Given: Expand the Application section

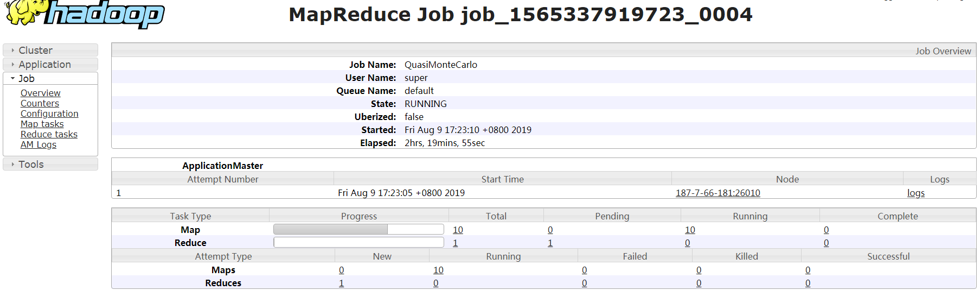Looking at the screenshot, I should 44,64.
